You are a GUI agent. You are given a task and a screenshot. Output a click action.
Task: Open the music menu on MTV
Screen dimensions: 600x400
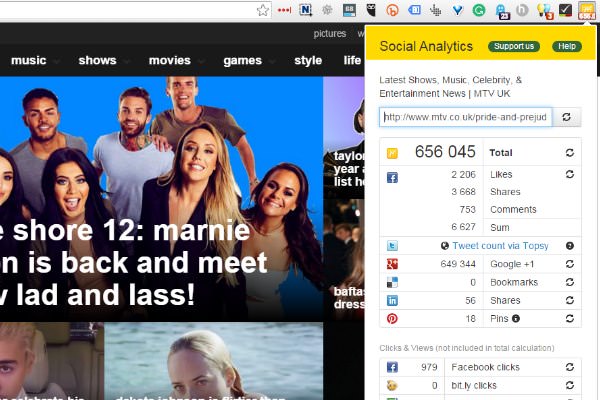point(28,60)
